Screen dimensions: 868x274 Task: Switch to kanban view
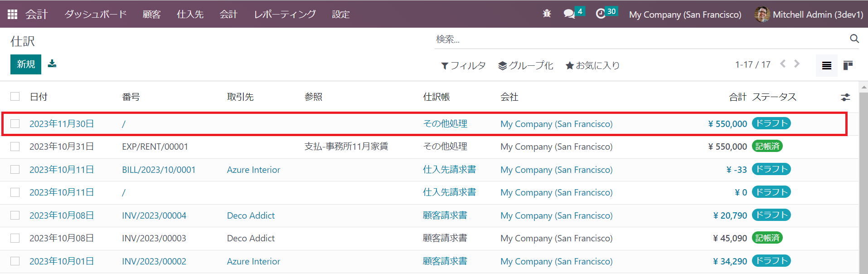tap(848, 65)
